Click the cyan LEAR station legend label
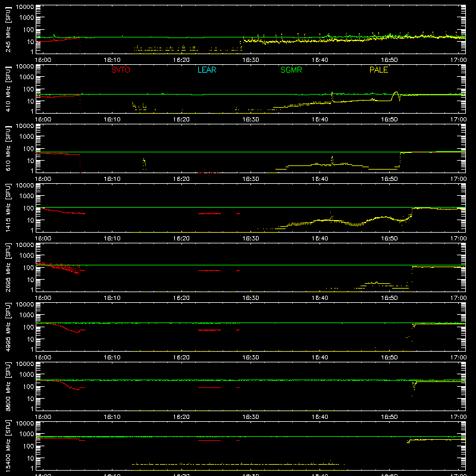 [206, 70]
